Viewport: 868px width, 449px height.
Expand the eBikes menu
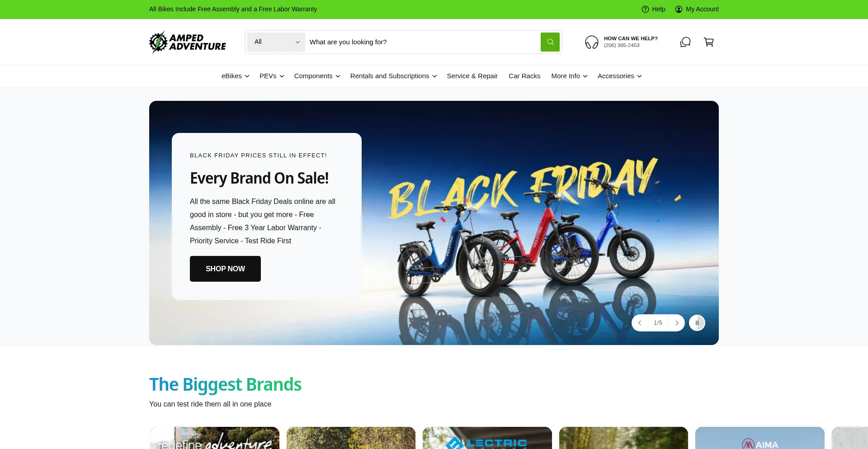(x=235, y=76)
